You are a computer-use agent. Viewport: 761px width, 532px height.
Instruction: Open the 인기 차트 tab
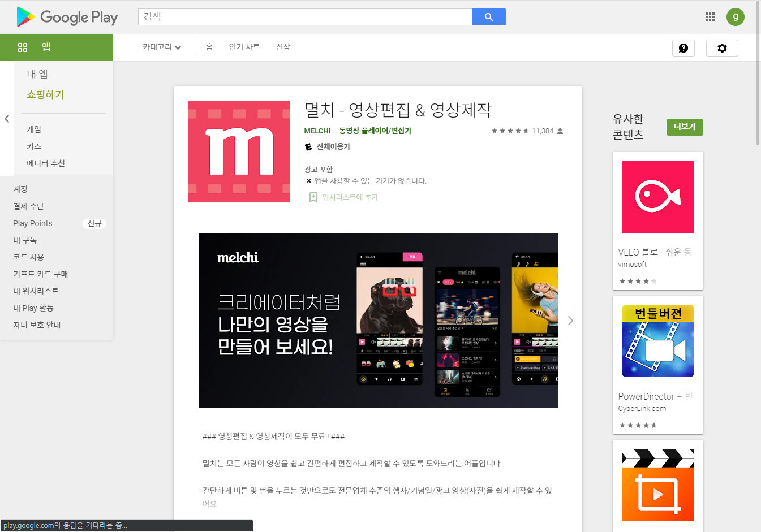point(244,47)
